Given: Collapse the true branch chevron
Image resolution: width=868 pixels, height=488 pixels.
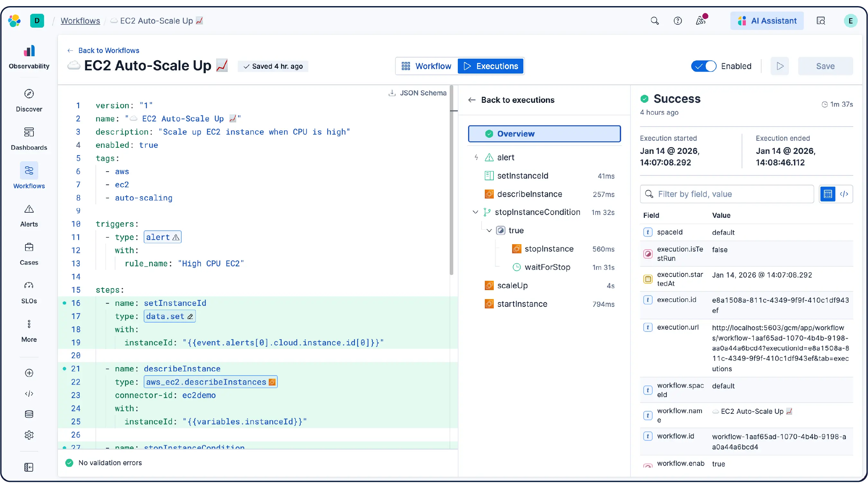Looking at the screenshot, I should [489, 231].
